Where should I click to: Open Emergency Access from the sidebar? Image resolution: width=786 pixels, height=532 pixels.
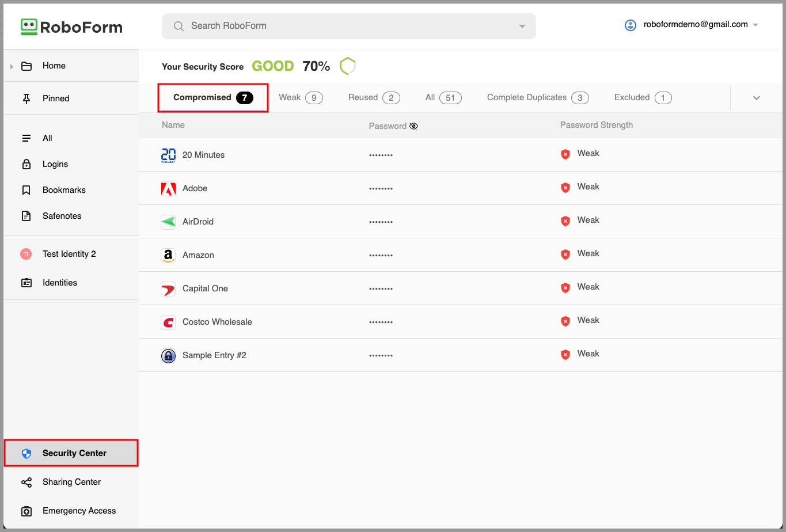click(x=79, y=511)
